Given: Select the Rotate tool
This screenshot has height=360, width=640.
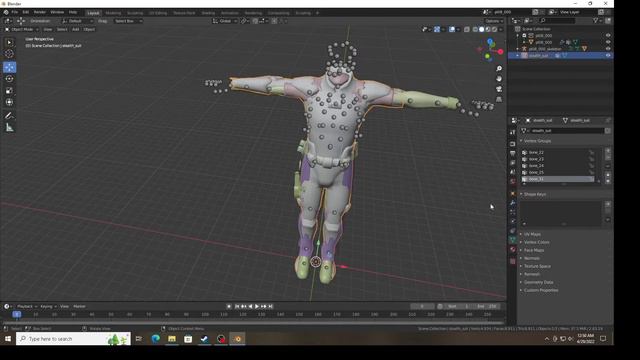Looking at the screenshot, I should 9,79.
